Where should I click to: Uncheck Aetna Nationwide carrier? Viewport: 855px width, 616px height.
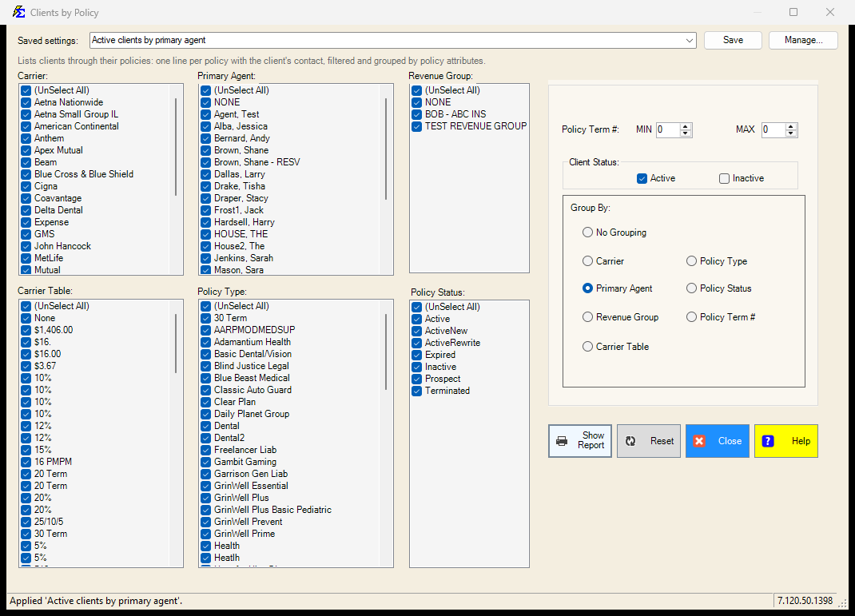point(26,102)
